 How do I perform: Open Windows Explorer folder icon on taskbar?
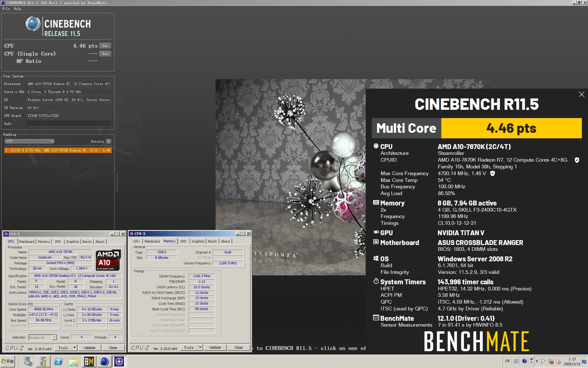pyautogui.click(x=74, y=362)
